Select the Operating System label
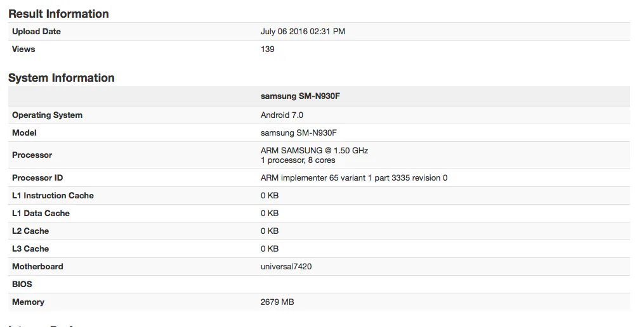This screenshot has height=327, width=644. 47,115
